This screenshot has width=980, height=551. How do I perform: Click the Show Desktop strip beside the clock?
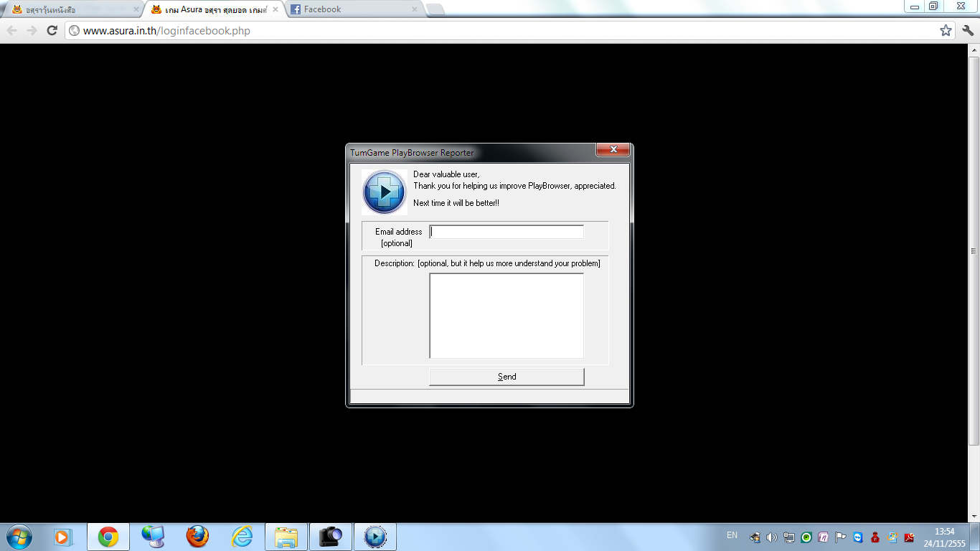click(x=975, y=537)
